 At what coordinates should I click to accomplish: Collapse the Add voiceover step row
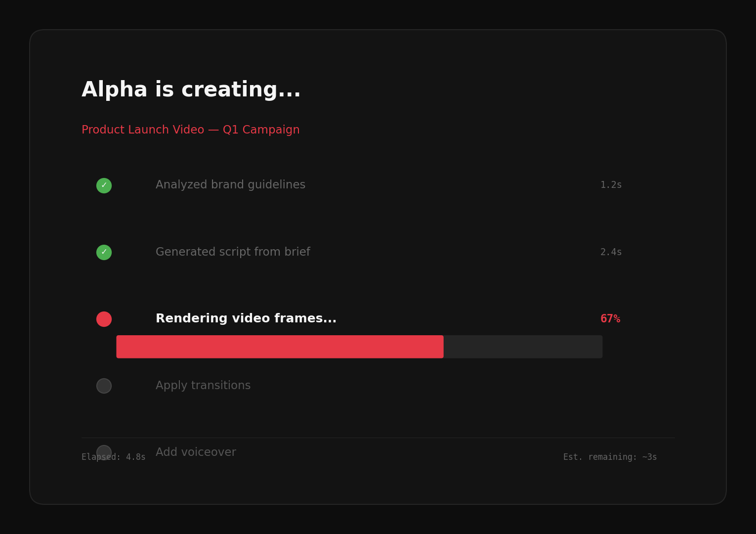pos(196,452)
